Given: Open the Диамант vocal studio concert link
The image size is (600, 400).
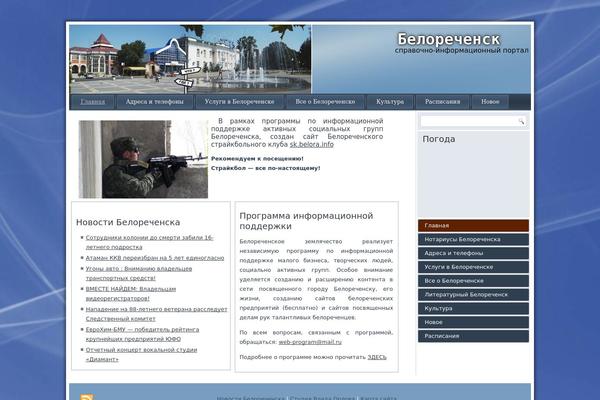Looking at the screenshot, I should 141,354.
